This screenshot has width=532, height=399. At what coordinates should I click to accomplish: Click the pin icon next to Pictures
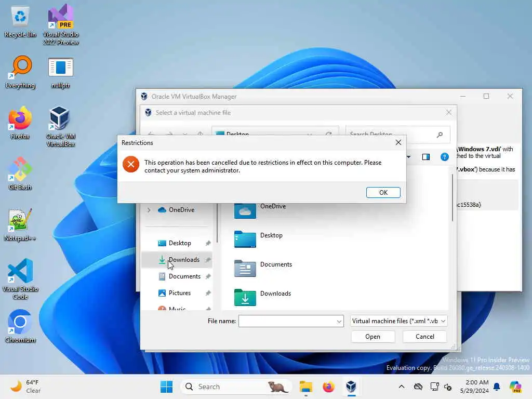pyautogui.click(x=208, y=293)
